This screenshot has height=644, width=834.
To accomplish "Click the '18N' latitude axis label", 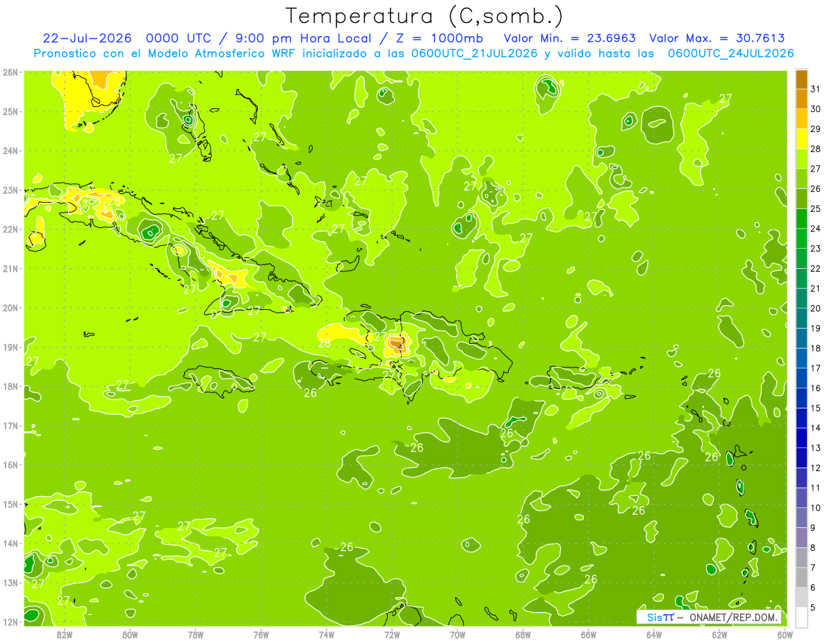I will [10, 386].
